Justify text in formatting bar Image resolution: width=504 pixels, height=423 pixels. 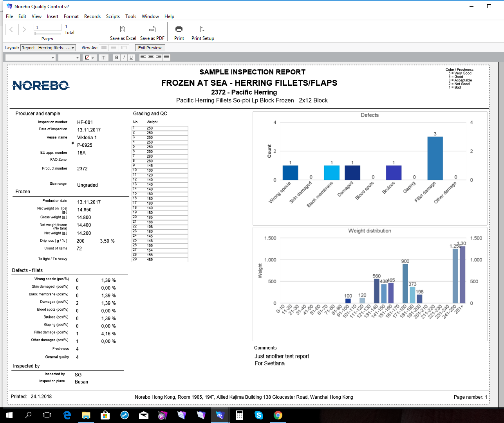[166, 58]
